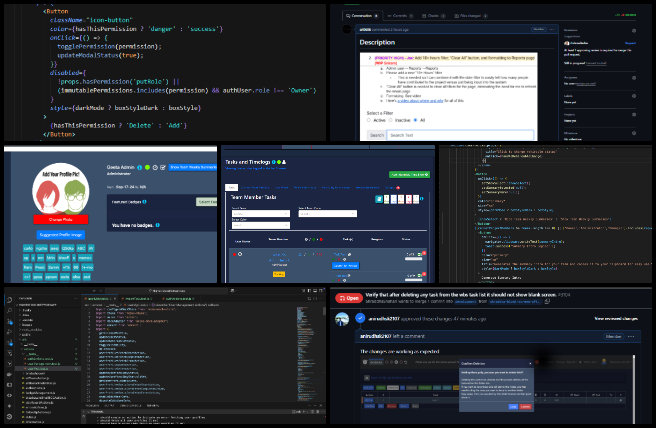Expand the first folder in the VS Code explorer
656x428 pixels.
click(27, 310)
